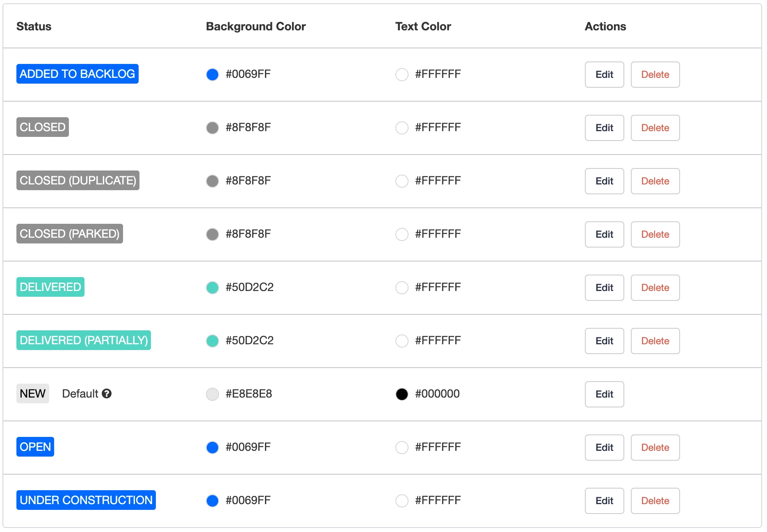Delete the CLOSED (DUPLICATE) status

(655, 181)
